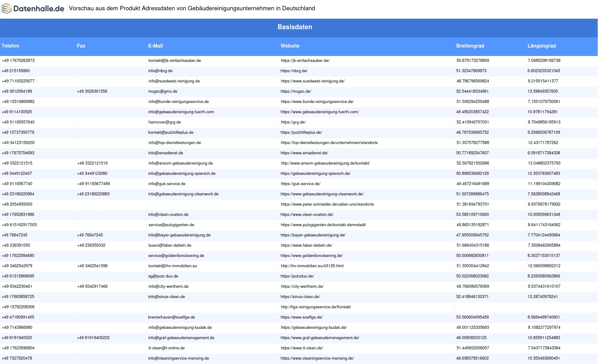Open website https://jk-einfachsauber.de/
Screen dimensions: 598x364
[305, 61]
